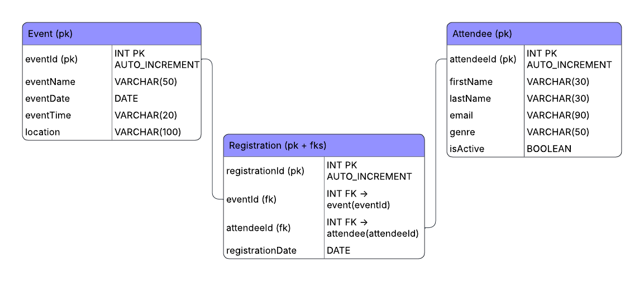
Task: Select the eventTime field name
Action: pos(48,116)
